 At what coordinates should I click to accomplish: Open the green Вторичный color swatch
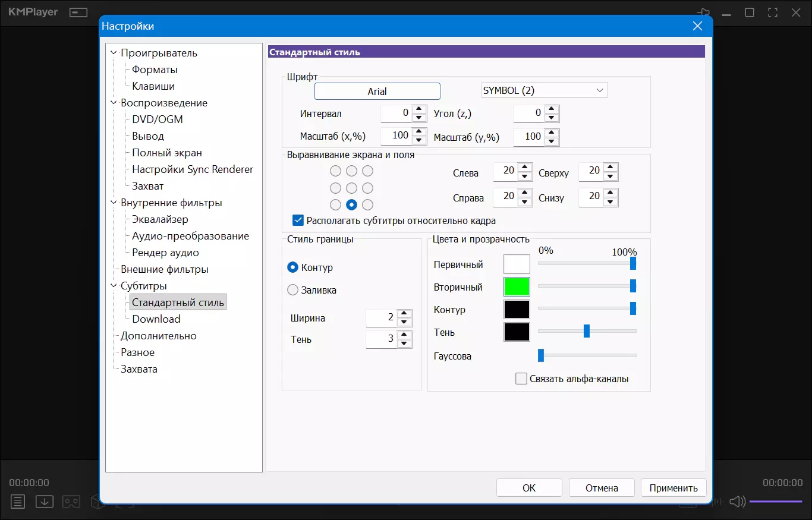coord(517,287)
